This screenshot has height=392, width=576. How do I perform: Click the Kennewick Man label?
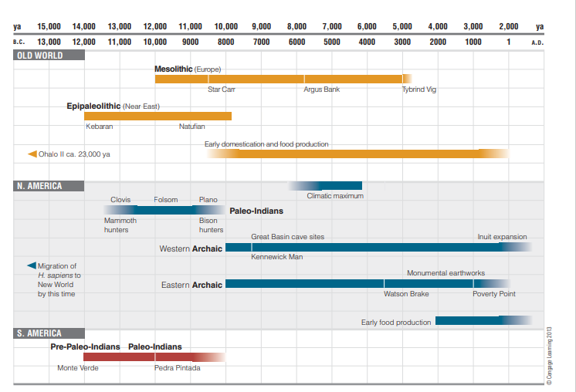click(x=277, y=257)
